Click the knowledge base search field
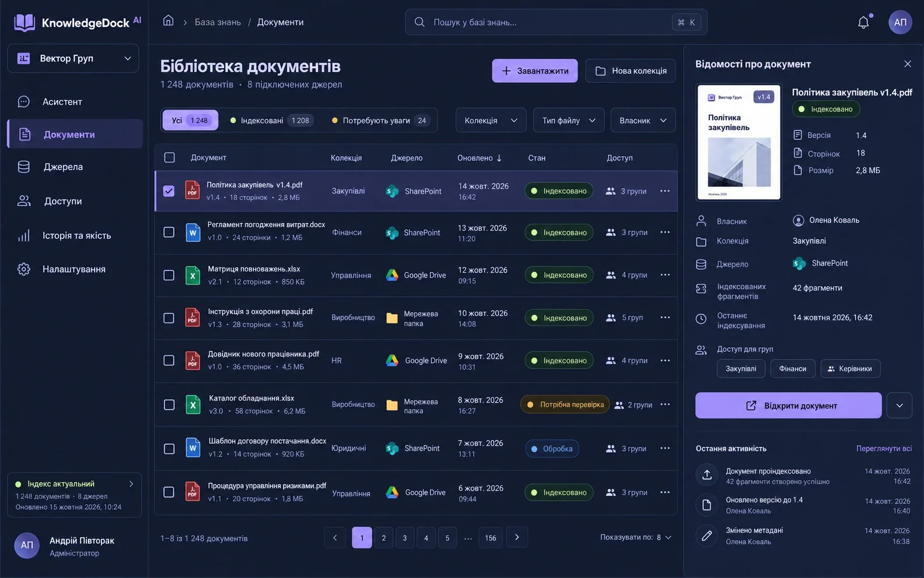Screen dimensions: 924x578 pos(556,22)
